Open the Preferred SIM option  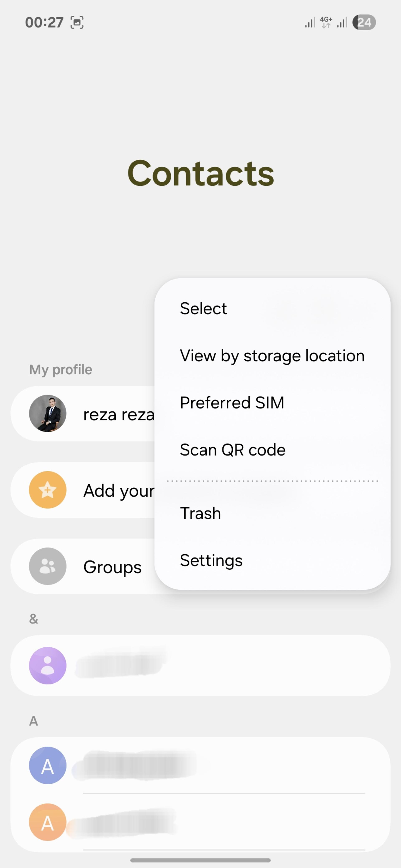232,403
